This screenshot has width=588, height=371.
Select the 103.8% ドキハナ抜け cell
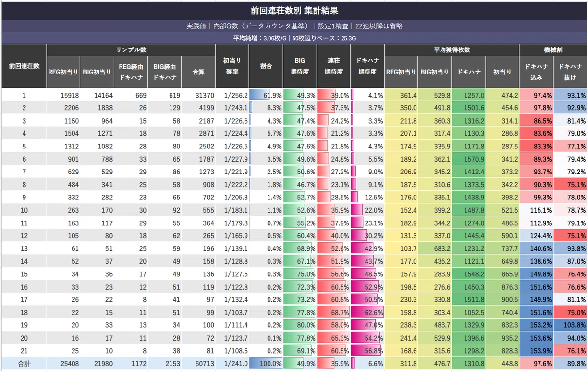tap(570, 325)
